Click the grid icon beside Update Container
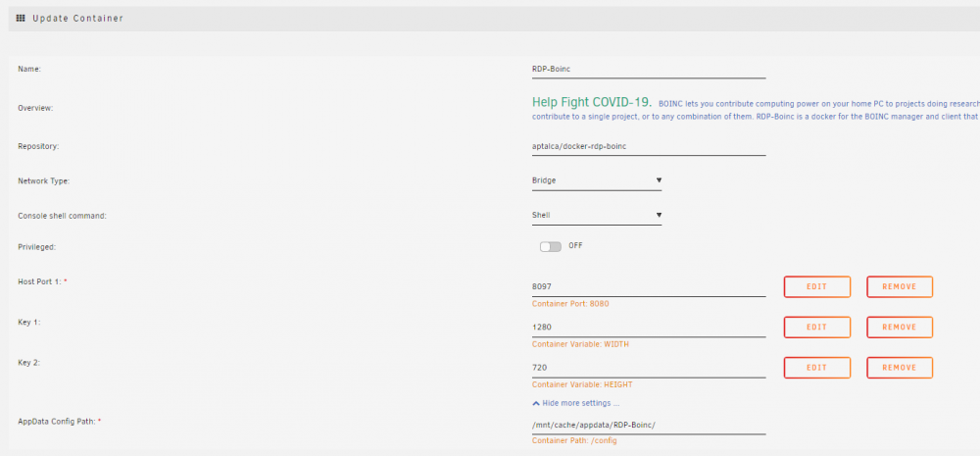 20,18
